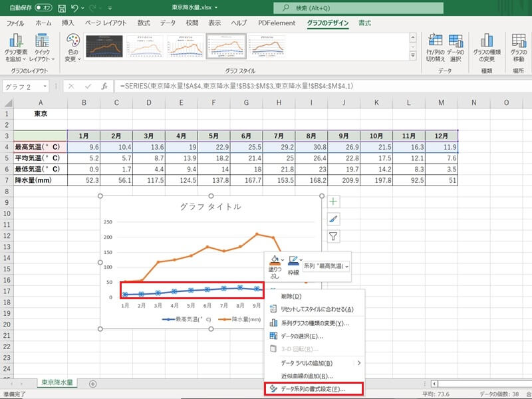Click the Undo arrow icon
The height and width of the screenshot is (399, 532).
(76, 8)
